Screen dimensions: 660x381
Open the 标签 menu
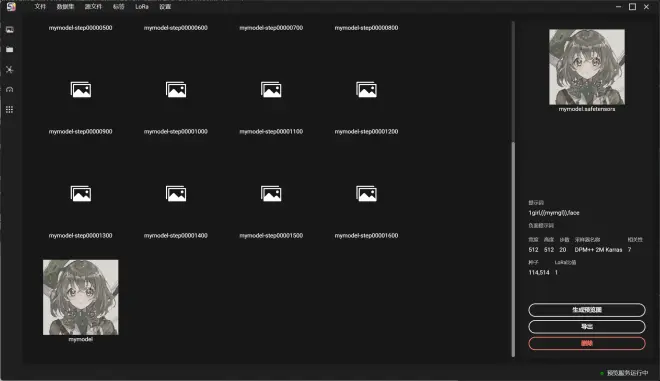119,7
